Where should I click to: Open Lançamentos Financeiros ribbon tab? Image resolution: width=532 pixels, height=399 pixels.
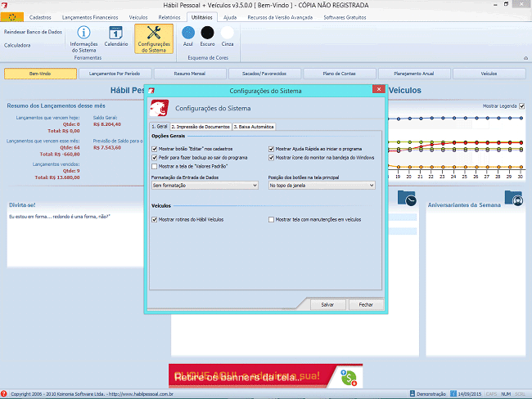pyautogui.click(x=90, y=17)
